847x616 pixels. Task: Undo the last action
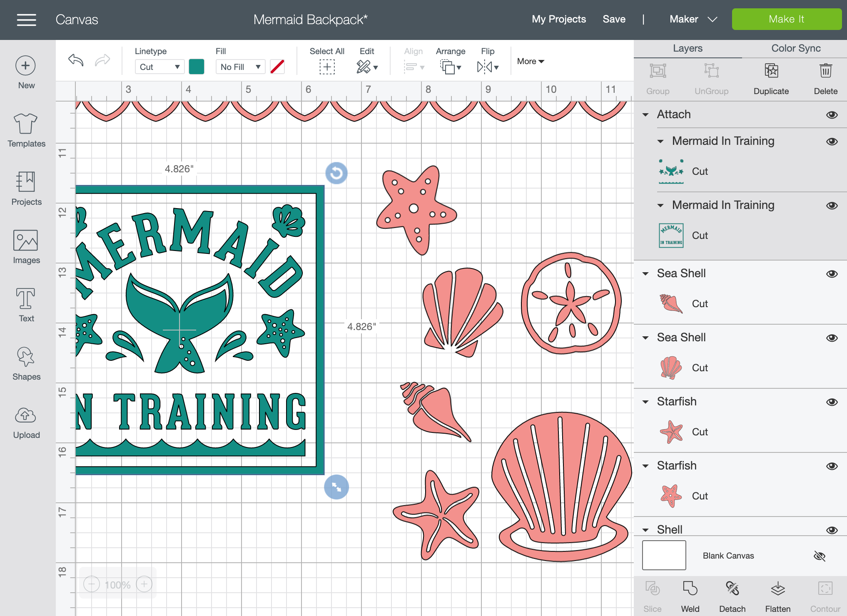coord(76,60)
